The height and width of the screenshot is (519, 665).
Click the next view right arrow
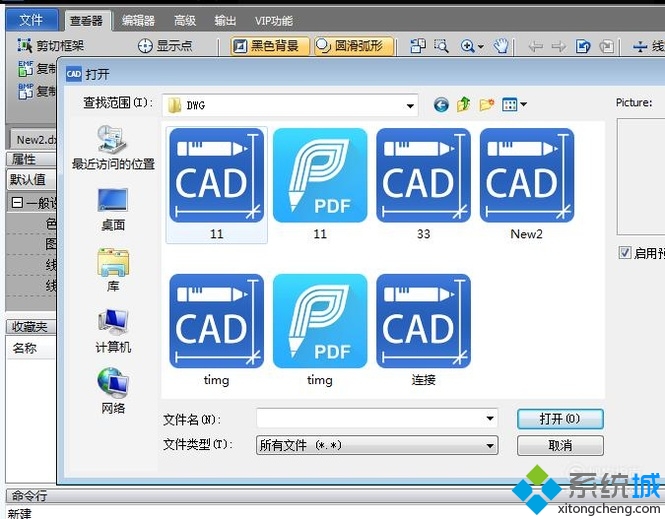559,46
